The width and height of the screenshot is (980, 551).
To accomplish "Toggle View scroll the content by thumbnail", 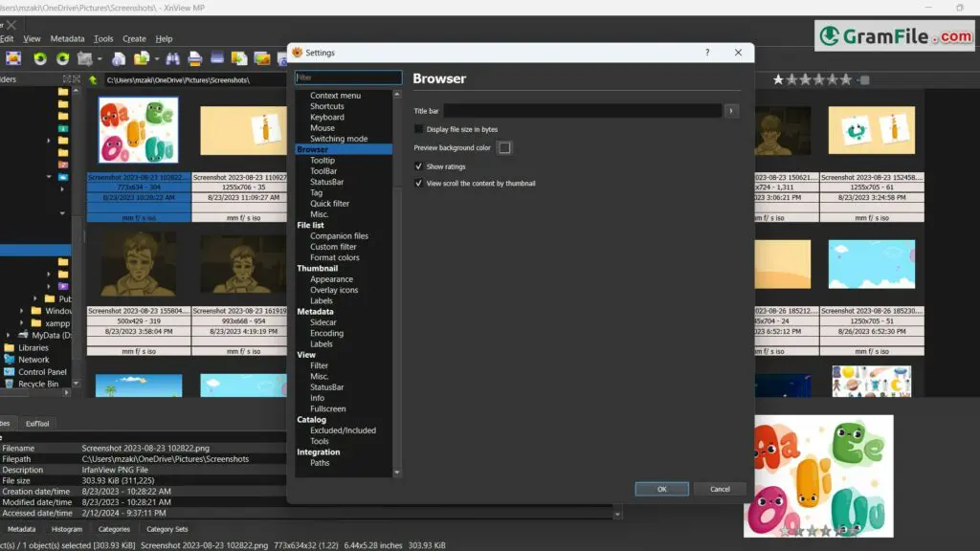I will tap(419, 184).
